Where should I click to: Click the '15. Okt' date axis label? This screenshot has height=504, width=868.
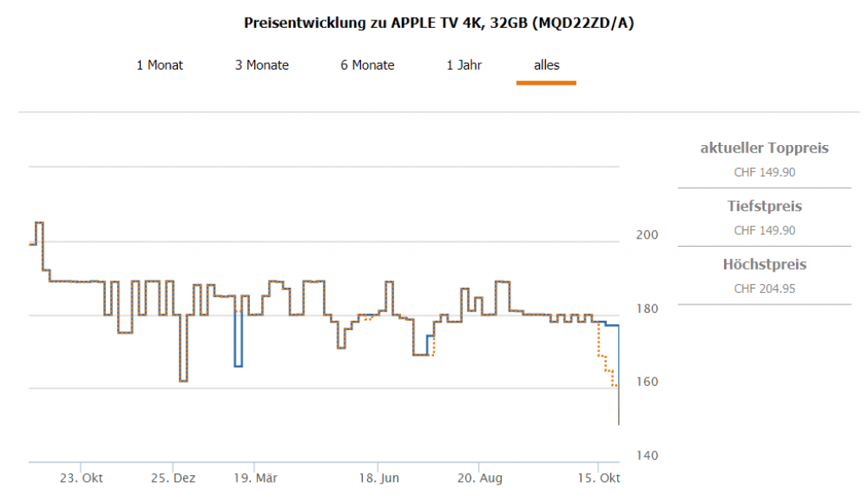[x=598, y=479]
